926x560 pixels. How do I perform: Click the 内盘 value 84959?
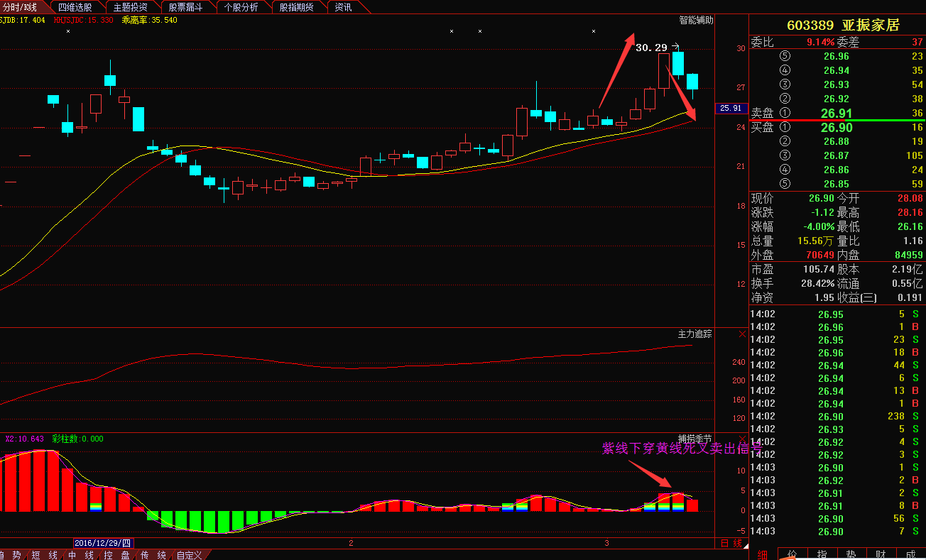pos(908,255)
